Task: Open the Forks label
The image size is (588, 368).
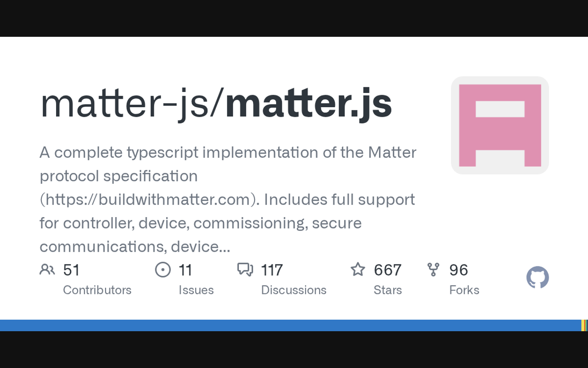Action: [x=464, y=290]
